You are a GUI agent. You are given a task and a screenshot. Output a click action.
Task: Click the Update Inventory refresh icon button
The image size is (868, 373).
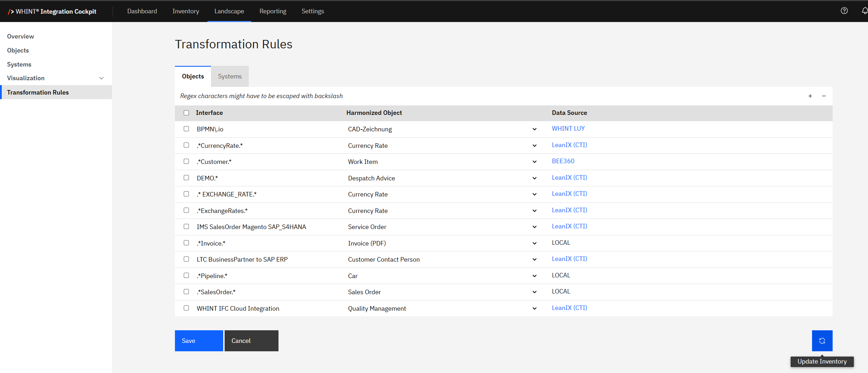pos(822,340)
